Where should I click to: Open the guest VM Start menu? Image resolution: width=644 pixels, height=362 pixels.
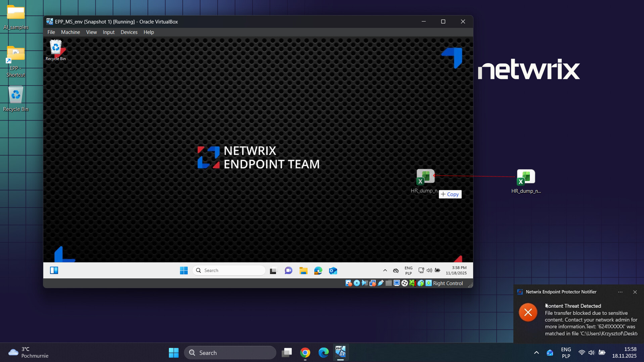tap(184, 271)
